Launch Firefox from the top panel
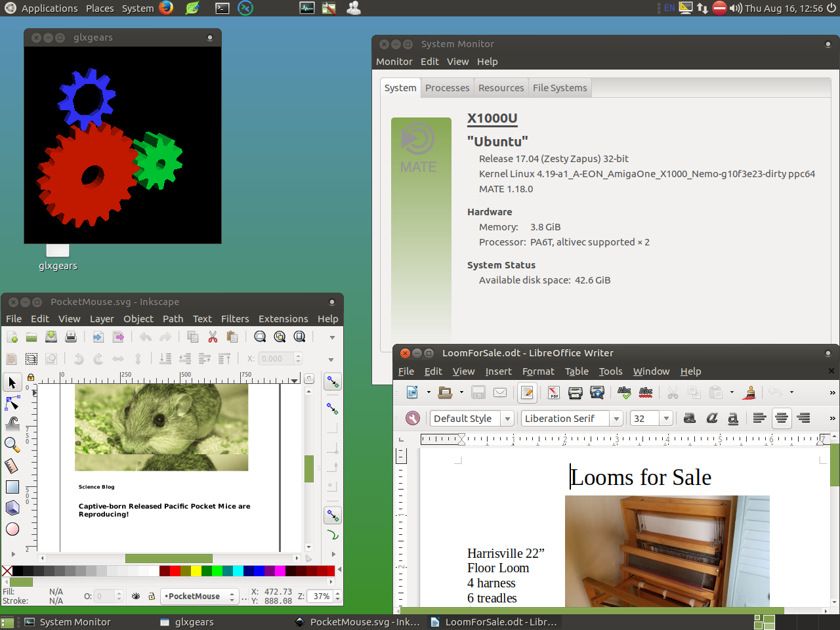The width and height of the screenshot is (840, 630). [166, 8]
